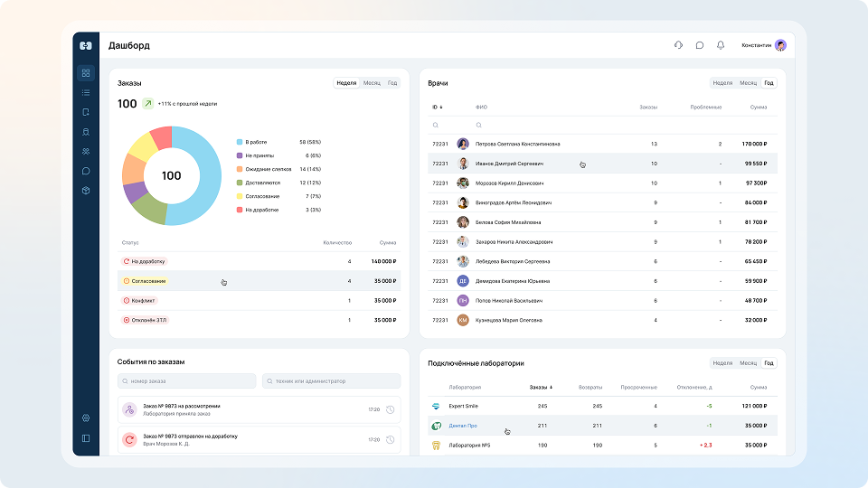Open the box package icon in sidebar
This screenshot has width=868, height=488.
[86, 191]
